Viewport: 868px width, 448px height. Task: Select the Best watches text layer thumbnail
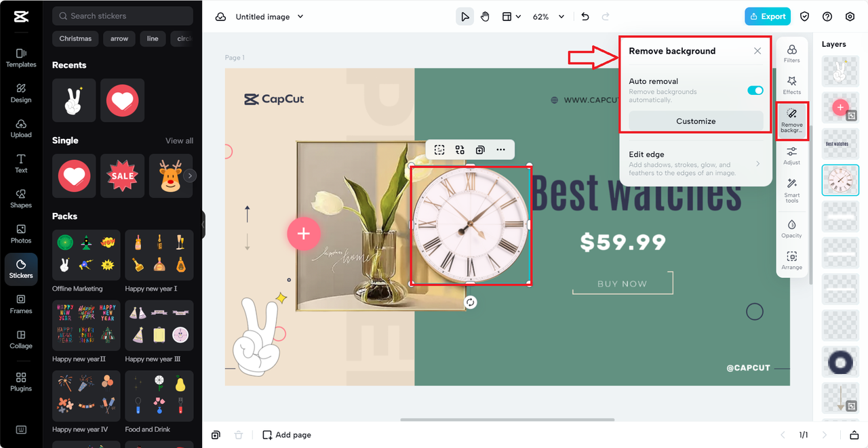(x=840, y=144)
